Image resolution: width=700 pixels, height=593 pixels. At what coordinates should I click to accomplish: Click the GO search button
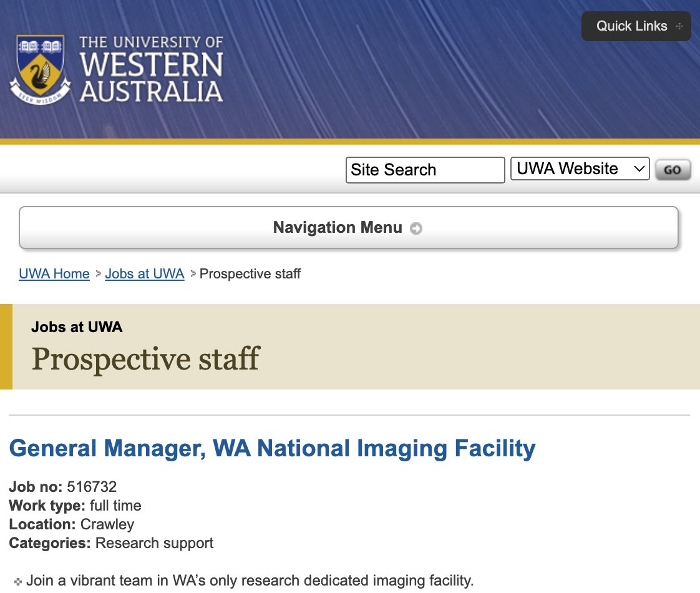pyautogui.click(x=673, y=170)
